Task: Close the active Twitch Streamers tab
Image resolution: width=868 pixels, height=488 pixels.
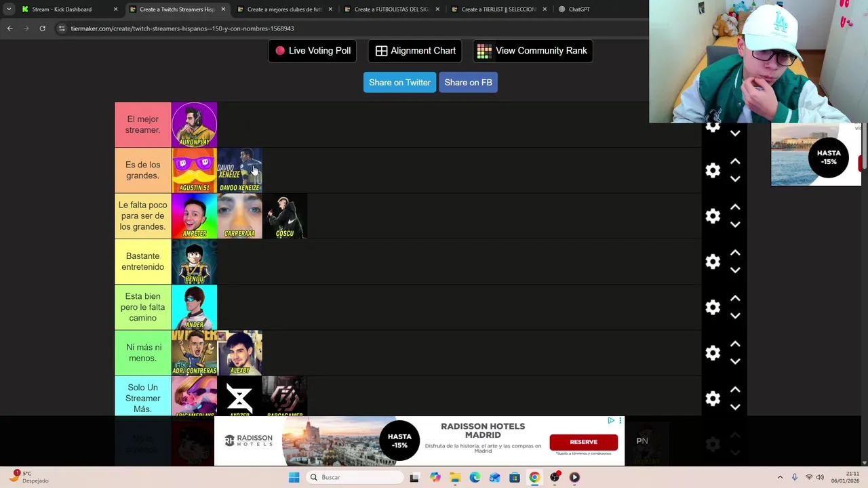Action: point(222,9)
